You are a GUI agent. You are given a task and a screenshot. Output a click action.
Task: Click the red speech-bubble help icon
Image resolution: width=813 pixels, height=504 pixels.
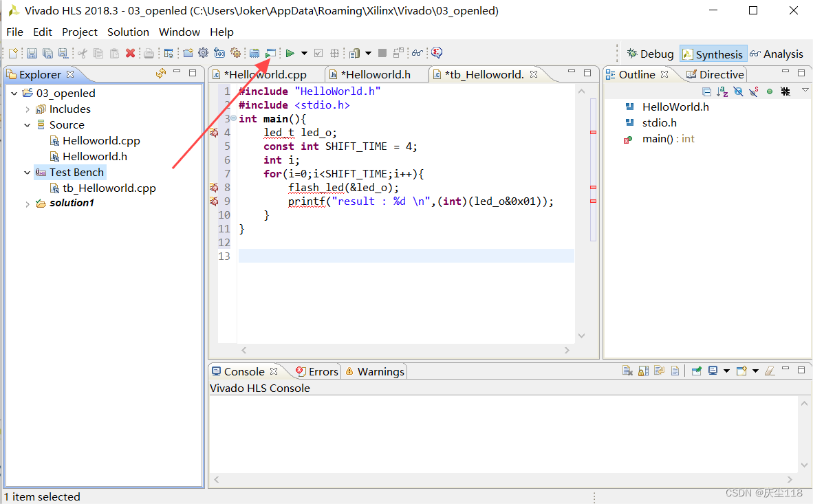pos(437,53)
